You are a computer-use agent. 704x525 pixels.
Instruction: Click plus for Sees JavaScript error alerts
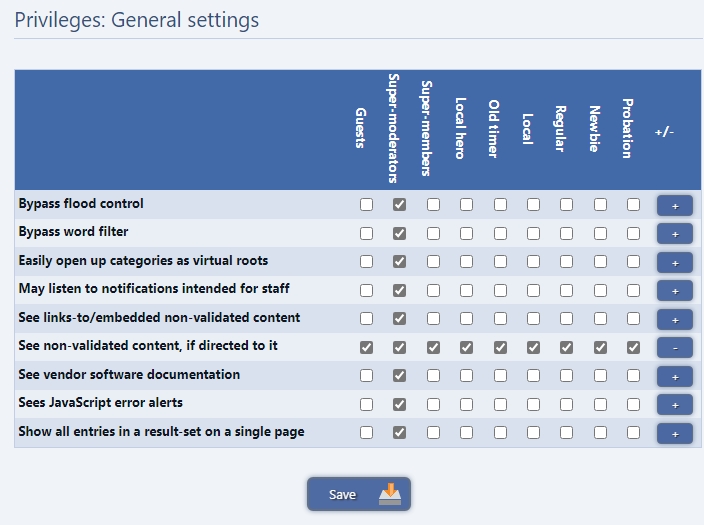coord(674,405)
